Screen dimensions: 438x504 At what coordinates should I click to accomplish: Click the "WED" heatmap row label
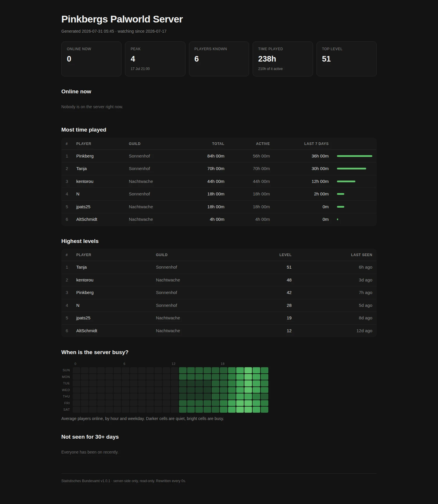[66, 390]
